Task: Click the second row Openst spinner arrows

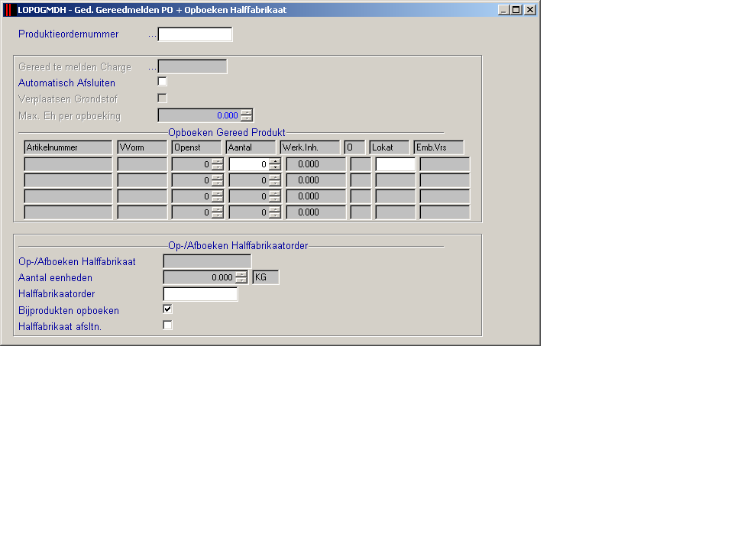Action: coord(217,180)
